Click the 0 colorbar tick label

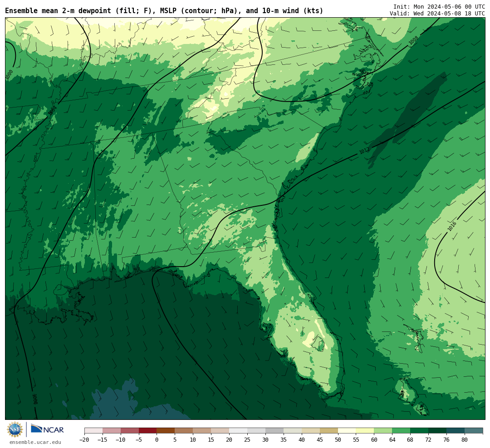[x=157, y=439]
